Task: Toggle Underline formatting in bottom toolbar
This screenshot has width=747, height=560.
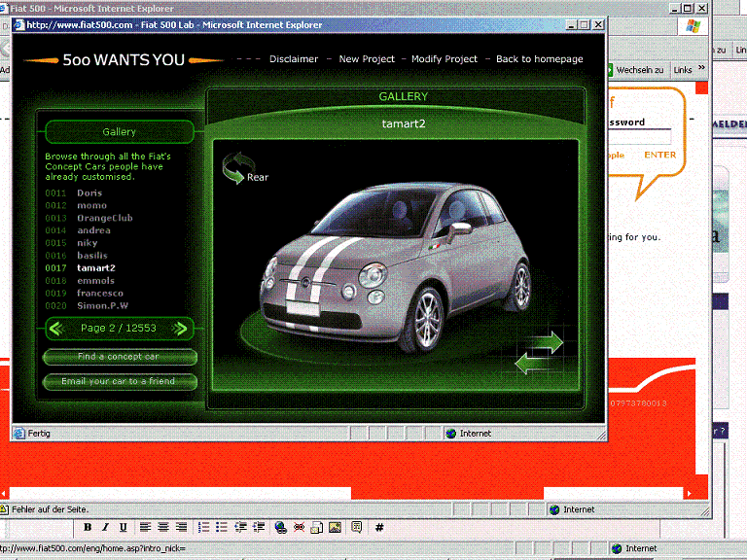Action: pyautogui.click(x=123, y=527)
